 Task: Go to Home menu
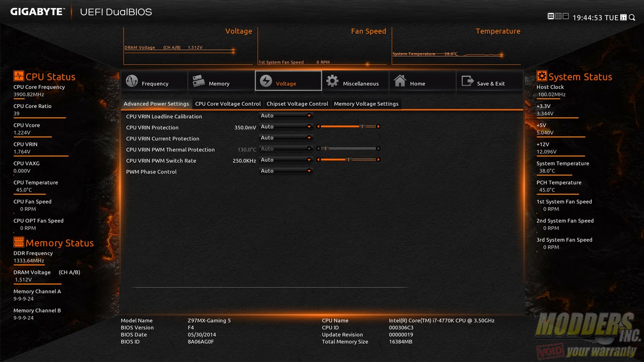422,81
